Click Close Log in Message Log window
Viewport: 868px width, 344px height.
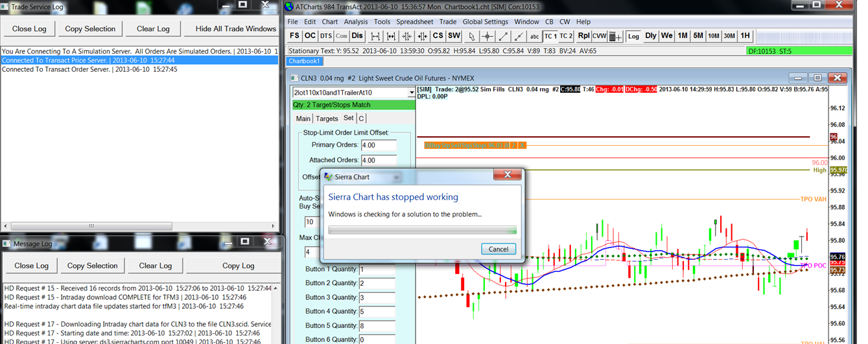pos(32,266)
